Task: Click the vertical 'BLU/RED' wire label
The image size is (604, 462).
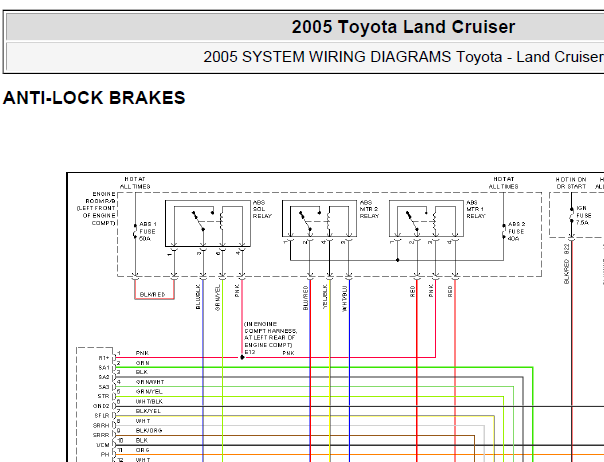Action: [x=305, y=298]
